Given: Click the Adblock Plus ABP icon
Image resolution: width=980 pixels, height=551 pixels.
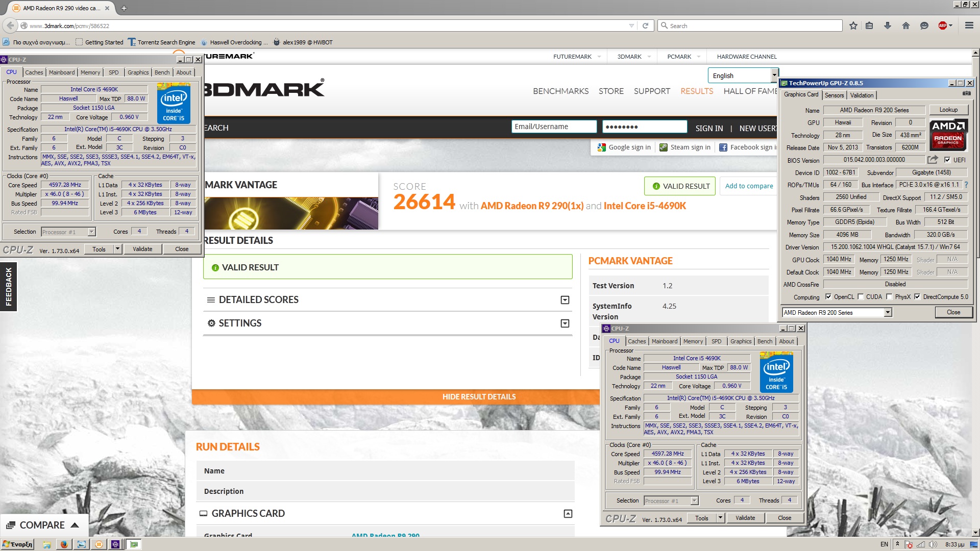Looking at the screenshot, I should pyautogui.click(x=943, y=26).
